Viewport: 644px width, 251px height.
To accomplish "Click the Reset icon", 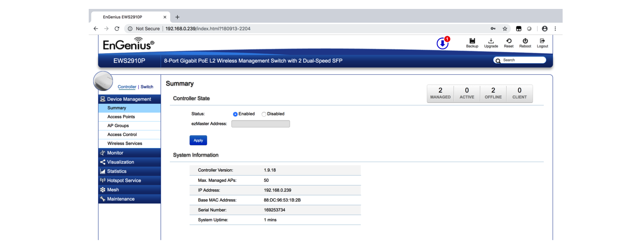I will click(509, 41).
